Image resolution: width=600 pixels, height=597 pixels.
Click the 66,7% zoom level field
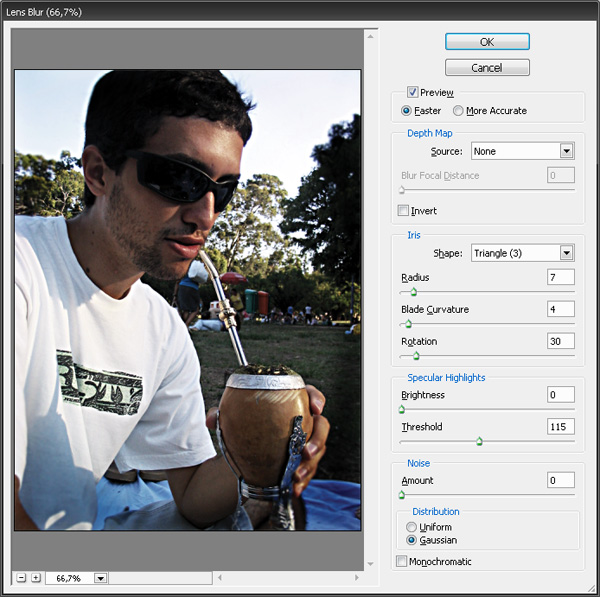pos(69,578)
